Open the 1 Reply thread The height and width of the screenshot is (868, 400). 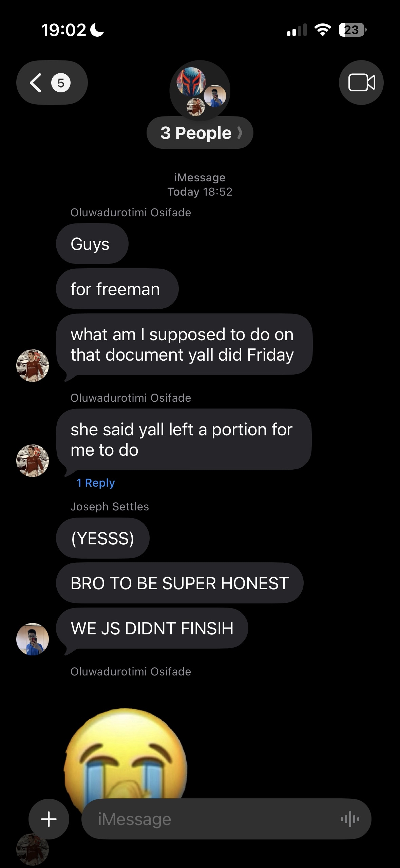[96, 483]
